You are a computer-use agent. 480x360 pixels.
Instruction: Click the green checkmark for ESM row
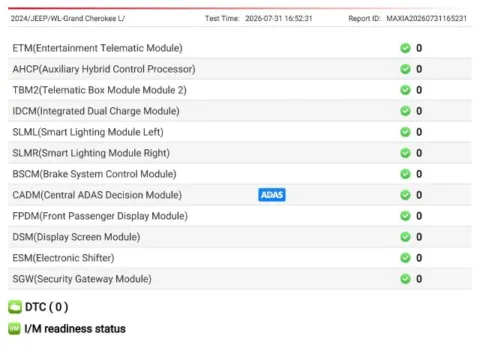click(405, 258)
